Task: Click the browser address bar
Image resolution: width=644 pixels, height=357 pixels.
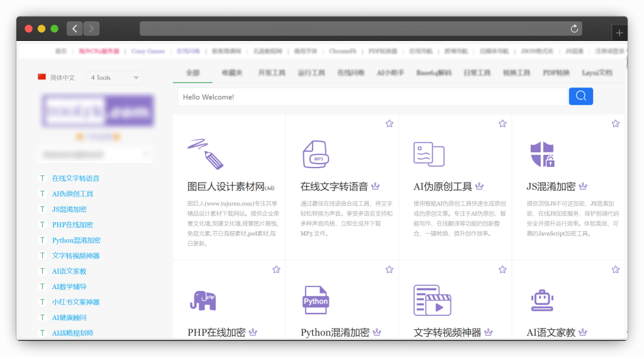Action: [360, 28]
